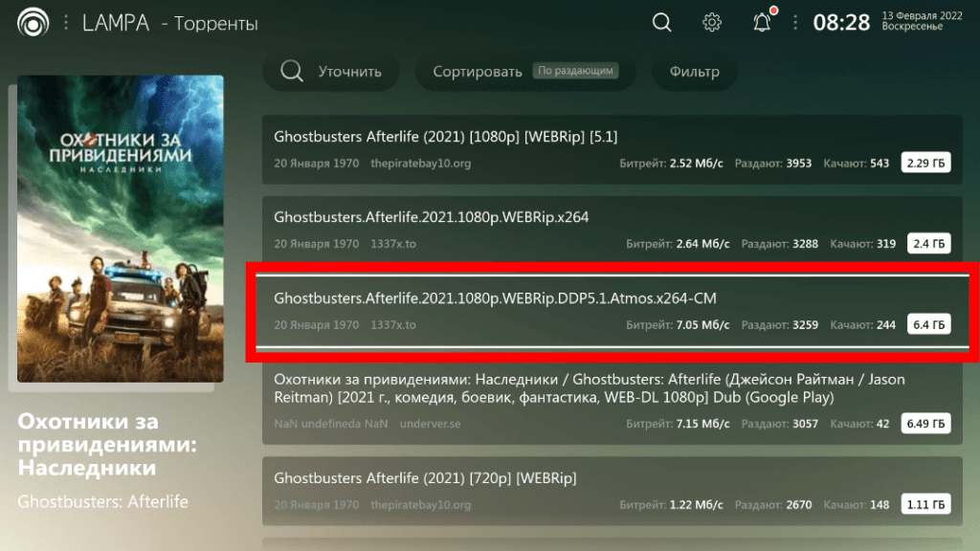980x551 pixels.
Task: Click the Торренты header title
Action: (215, 23)
